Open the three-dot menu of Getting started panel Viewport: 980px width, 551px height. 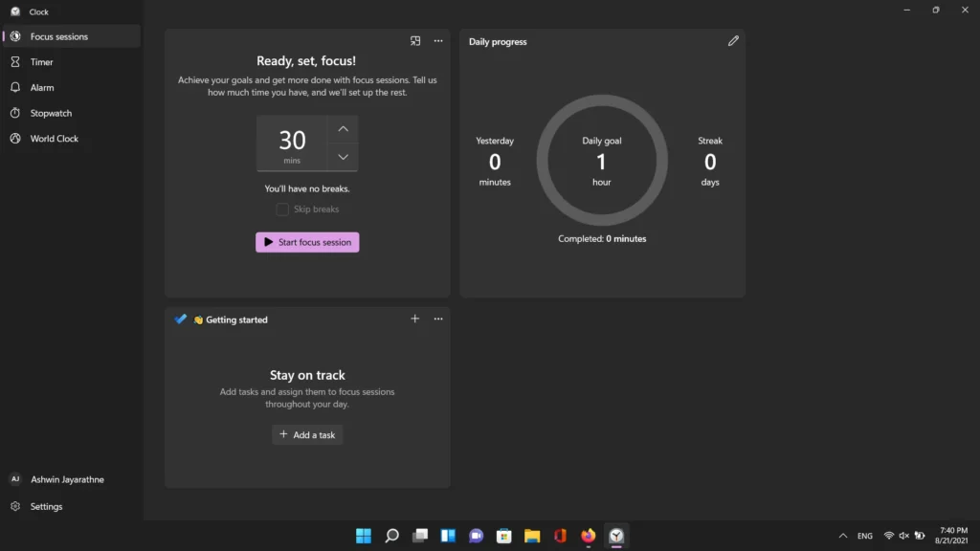coord(438,320)
